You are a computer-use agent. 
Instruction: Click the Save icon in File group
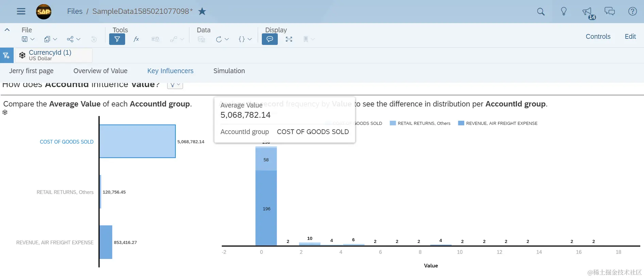point(24,39)
